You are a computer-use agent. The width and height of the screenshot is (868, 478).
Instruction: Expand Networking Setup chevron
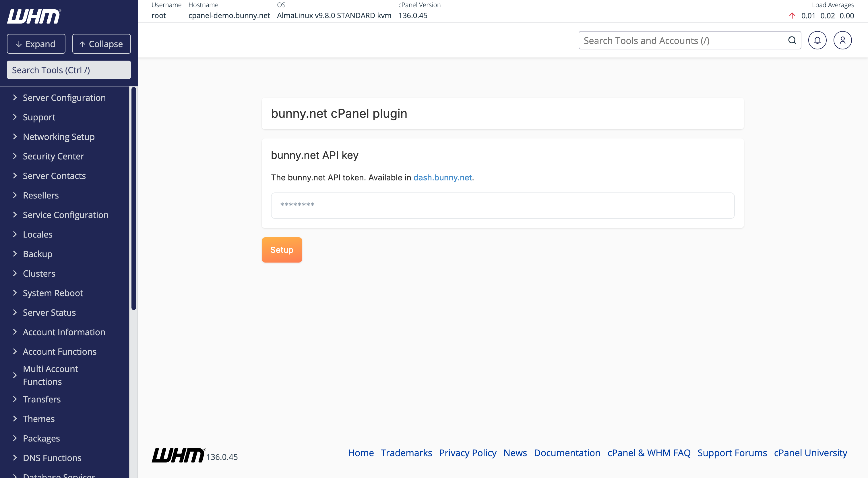15,137
